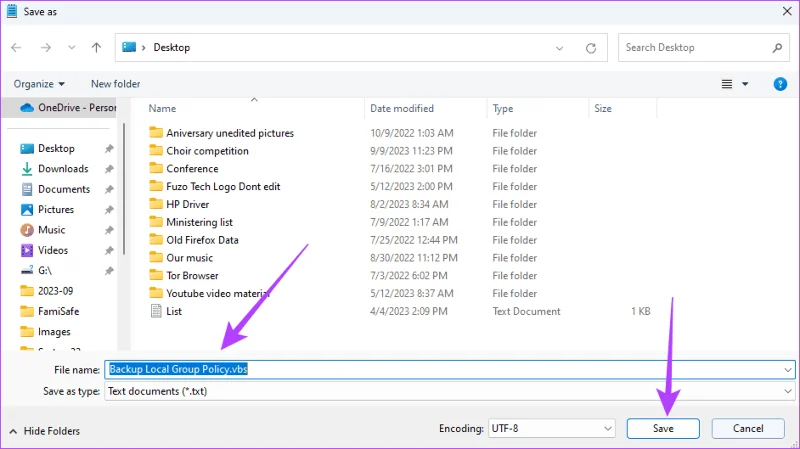The width and height of the screenshot is (800, 449).
Task: Collapse pane with Hide Folders
Action: (45, 431)
